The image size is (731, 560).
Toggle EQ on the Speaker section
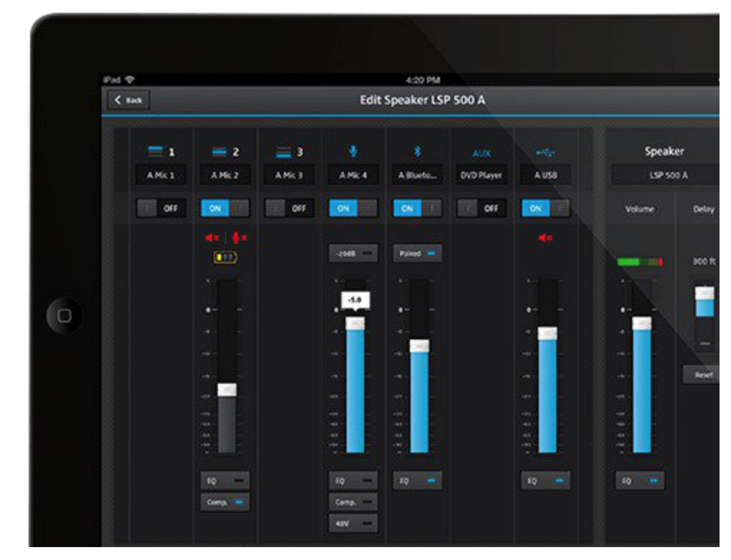pyautogui.click(x=640, y=481)
